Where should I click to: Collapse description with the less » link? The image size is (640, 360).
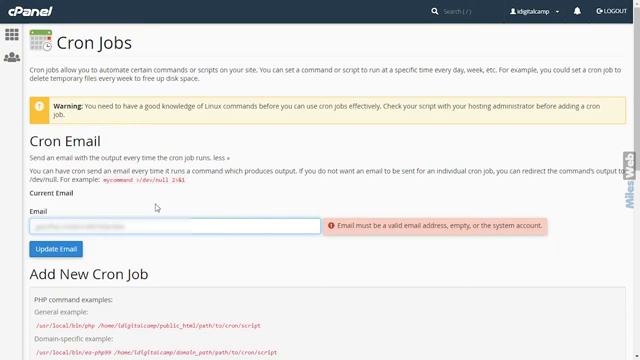(221, 158)
